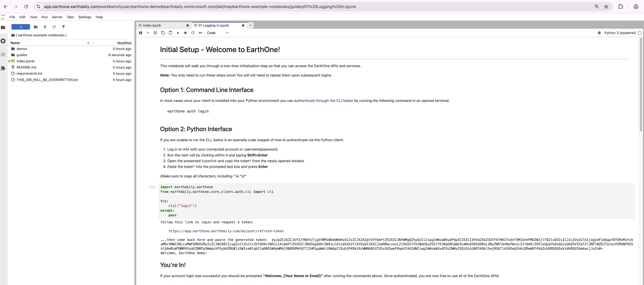
Task: Open the browser zoom magnifier icon
Action: coord(597,7)
